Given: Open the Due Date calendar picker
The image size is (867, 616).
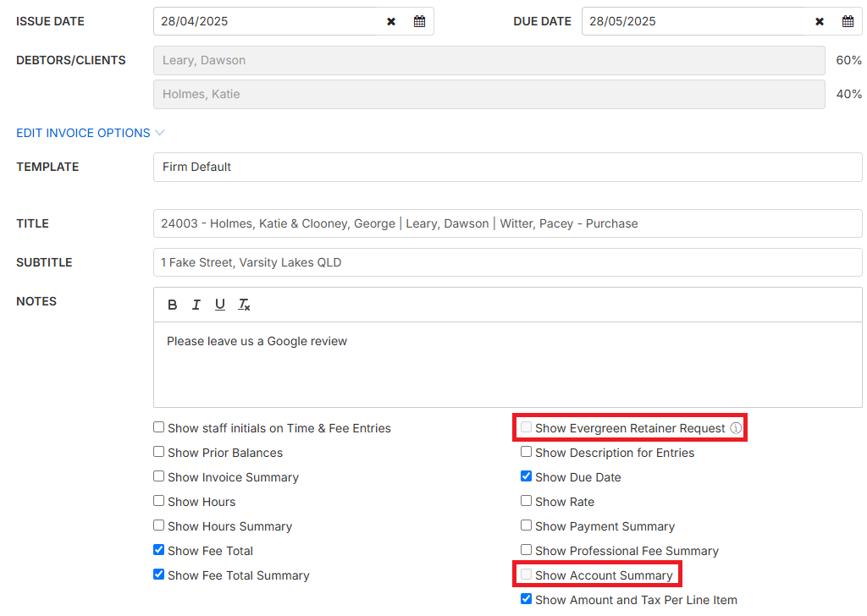Looking at the screenshot, I should pos(848,21).
